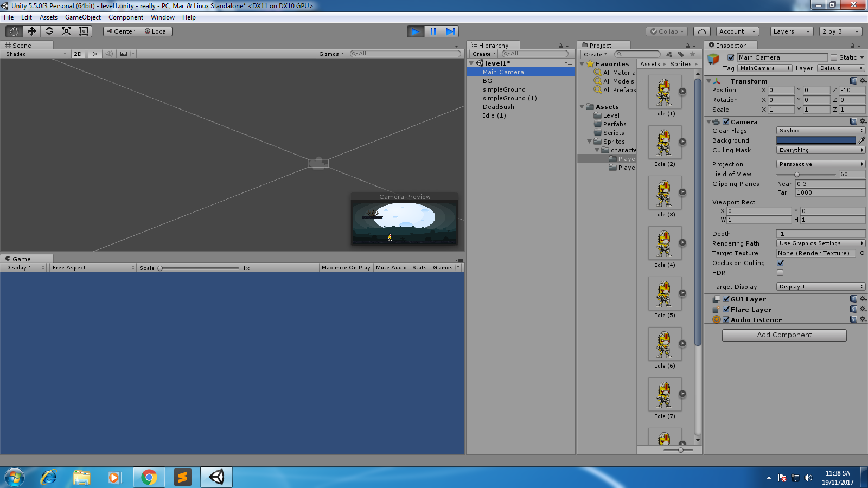Open the GameObject menu

point(82,17)
